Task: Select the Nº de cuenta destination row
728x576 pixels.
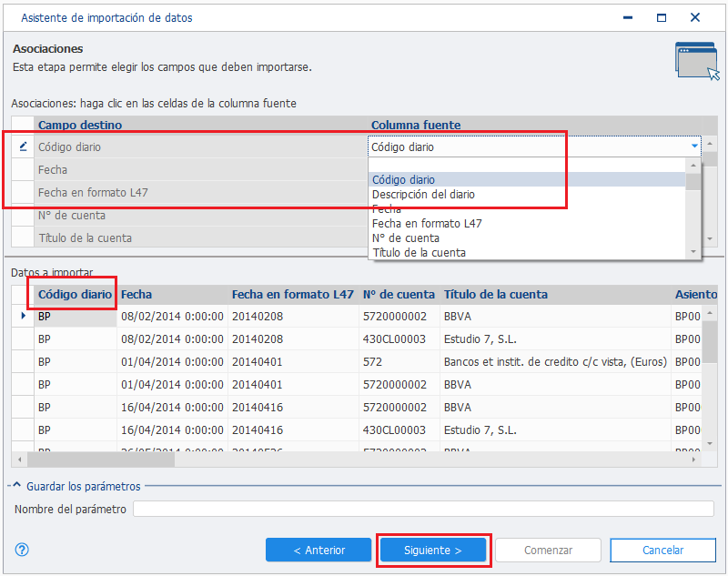Action: click(x=200, y=215)
